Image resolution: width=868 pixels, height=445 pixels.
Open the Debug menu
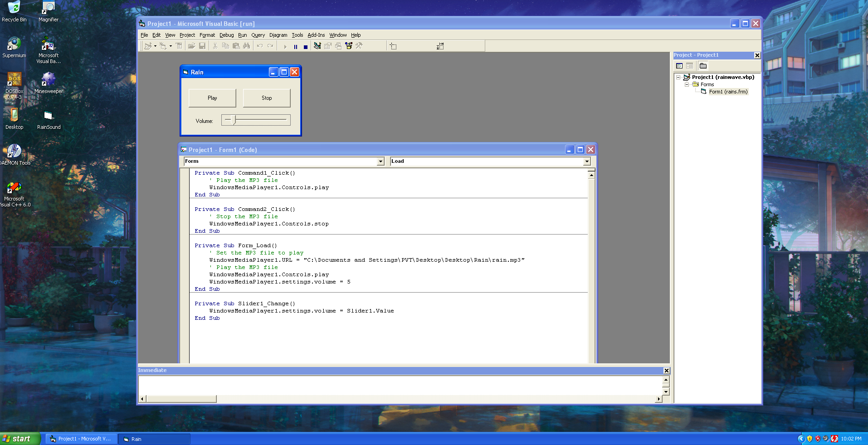tap(226, 35)
